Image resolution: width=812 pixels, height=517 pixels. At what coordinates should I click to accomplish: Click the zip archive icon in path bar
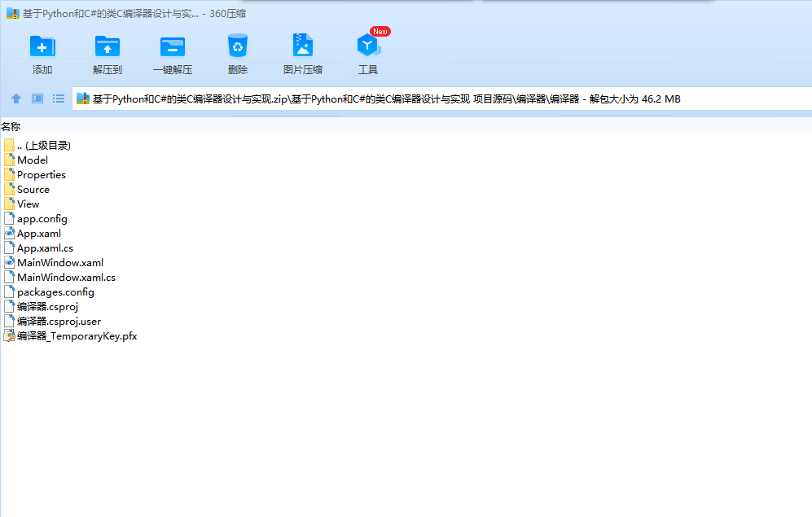click(83, 99)
